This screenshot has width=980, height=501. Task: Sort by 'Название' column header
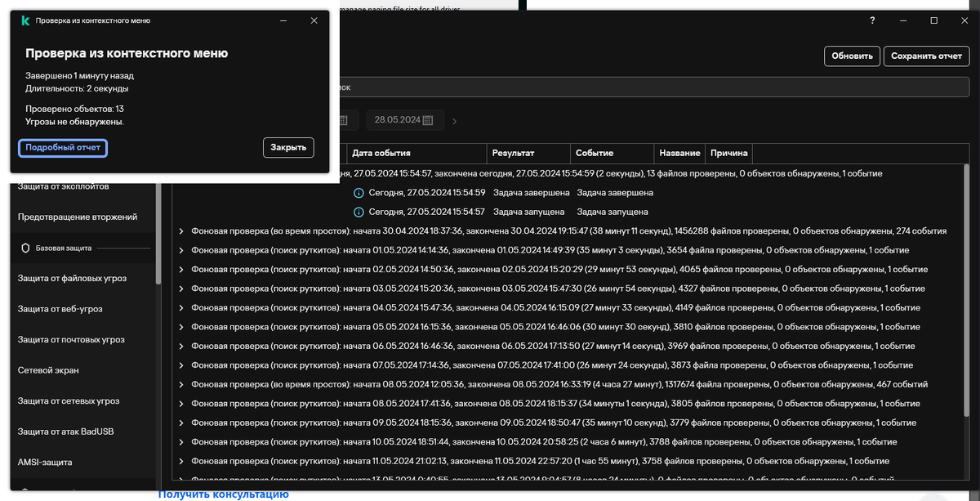(x=679, y=153)
